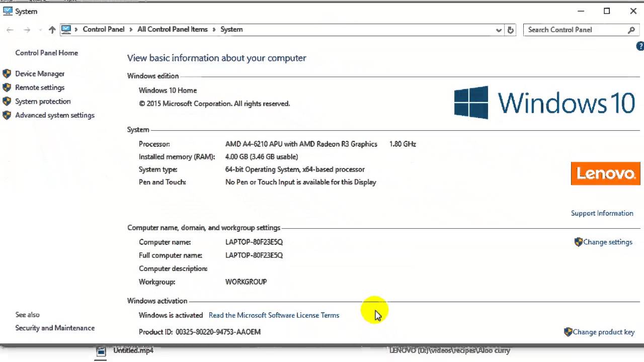Select Control Panel breadcrumb

(x=104, y=29)
